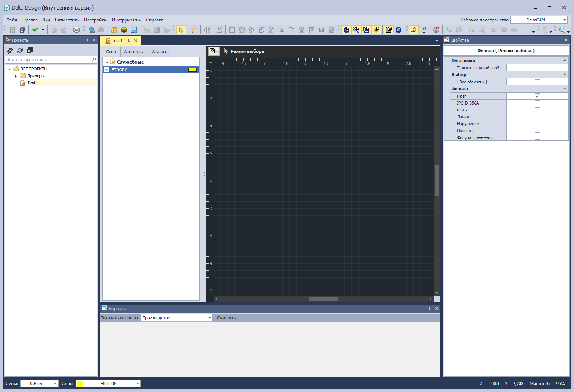This screenshot has height=392, width=574.
Task: Click the orange board panel toolbar icon
Action: [x=114, y=30]
